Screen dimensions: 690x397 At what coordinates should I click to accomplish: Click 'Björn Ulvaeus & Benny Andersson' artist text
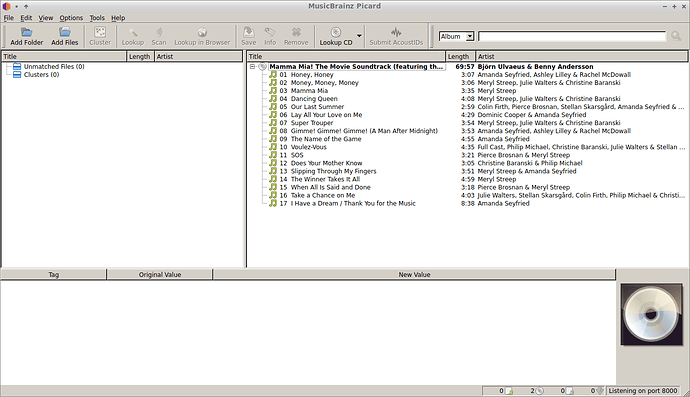point(536,66)
